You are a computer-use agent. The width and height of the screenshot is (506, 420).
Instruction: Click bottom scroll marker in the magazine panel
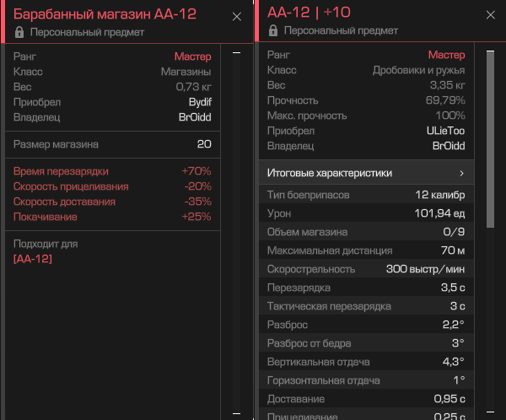[x=236, y=413]
